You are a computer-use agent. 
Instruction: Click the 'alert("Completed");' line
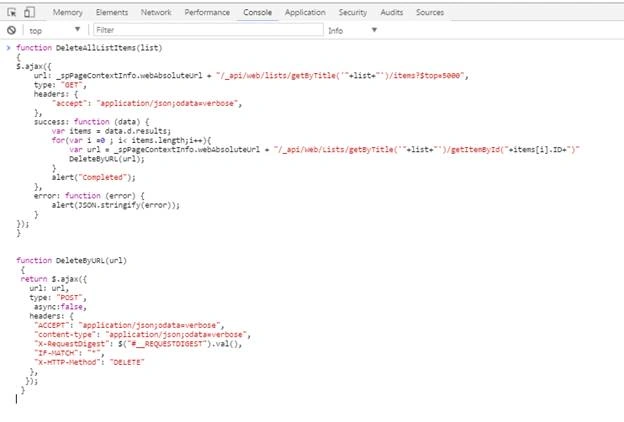pyautogui.click(x=94, y=177)
